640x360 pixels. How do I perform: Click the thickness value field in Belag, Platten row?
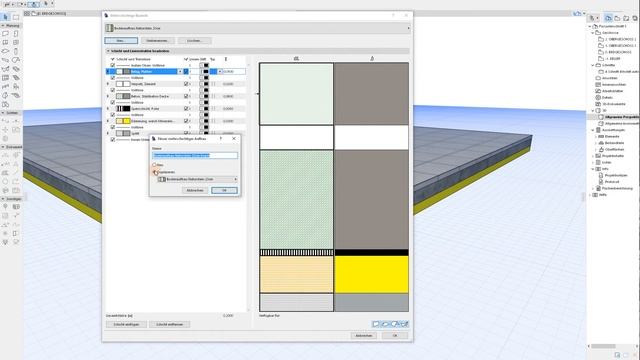(x=234, y=71)
